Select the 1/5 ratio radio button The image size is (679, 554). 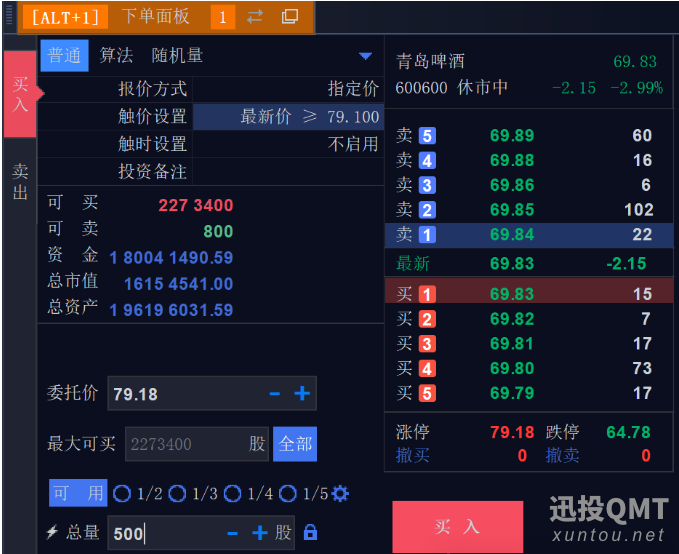[288, 493]
